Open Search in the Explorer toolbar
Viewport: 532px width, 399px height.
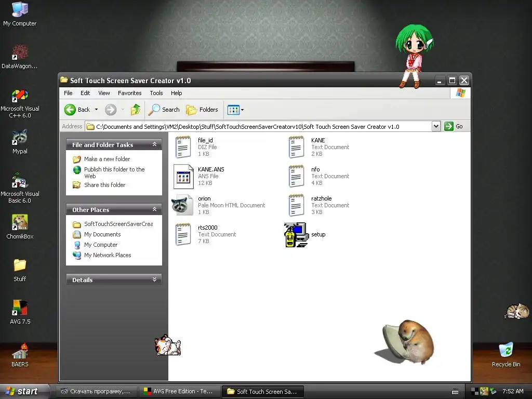164,110
